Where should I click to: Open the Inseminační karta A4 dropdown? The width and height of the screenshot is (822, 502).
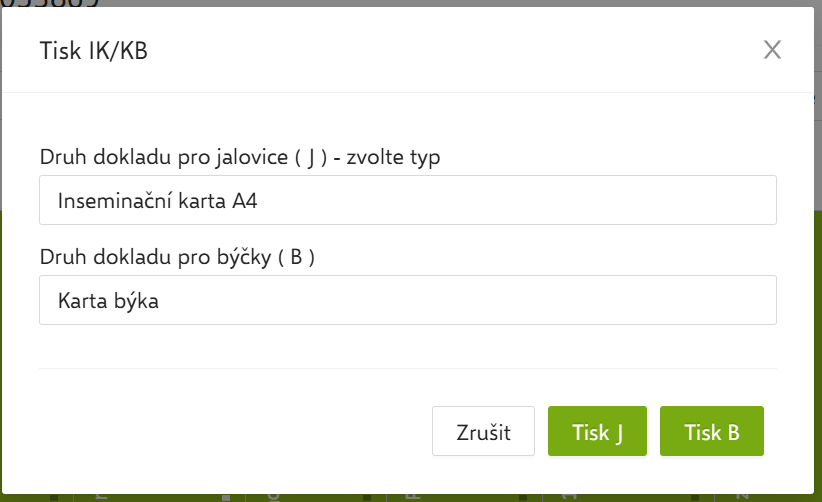tap(407, 201)
